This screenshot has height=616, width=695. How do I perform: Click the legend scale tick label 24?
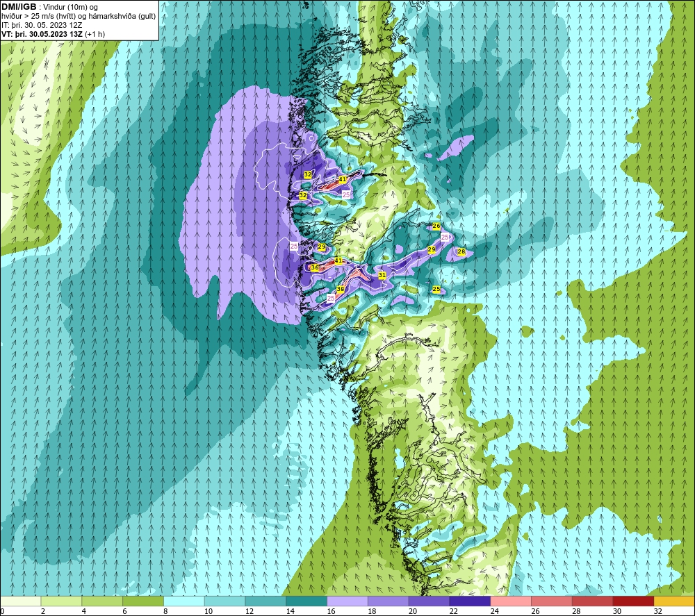point(495,611)
